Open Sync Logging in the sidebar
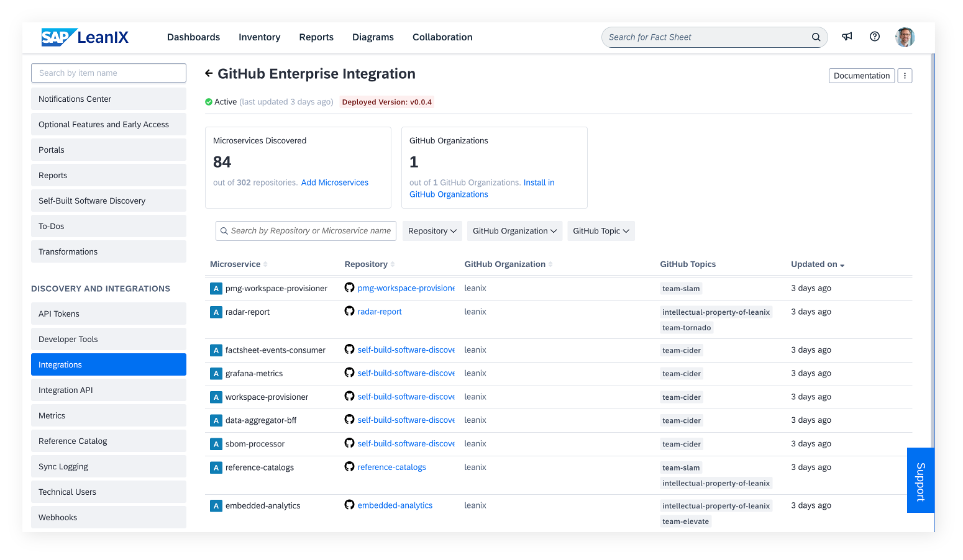Screen dimensions: 963x560 click(x=109, y=466)
